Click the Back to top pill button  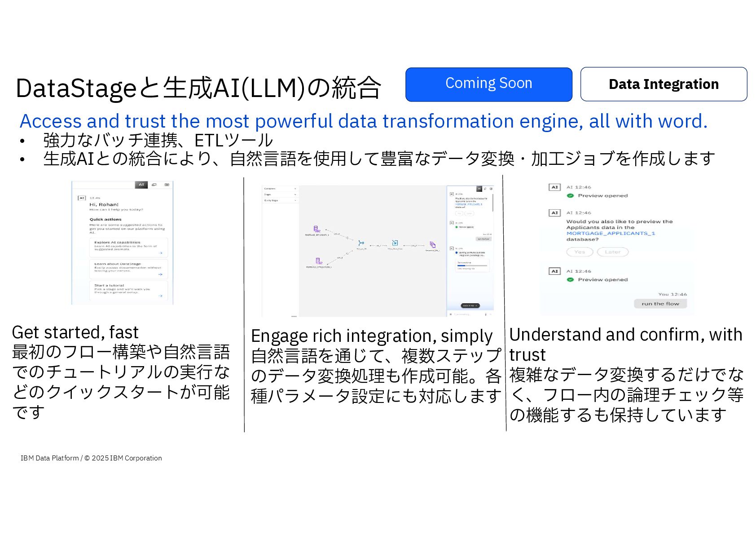click(x=470, y=305)
